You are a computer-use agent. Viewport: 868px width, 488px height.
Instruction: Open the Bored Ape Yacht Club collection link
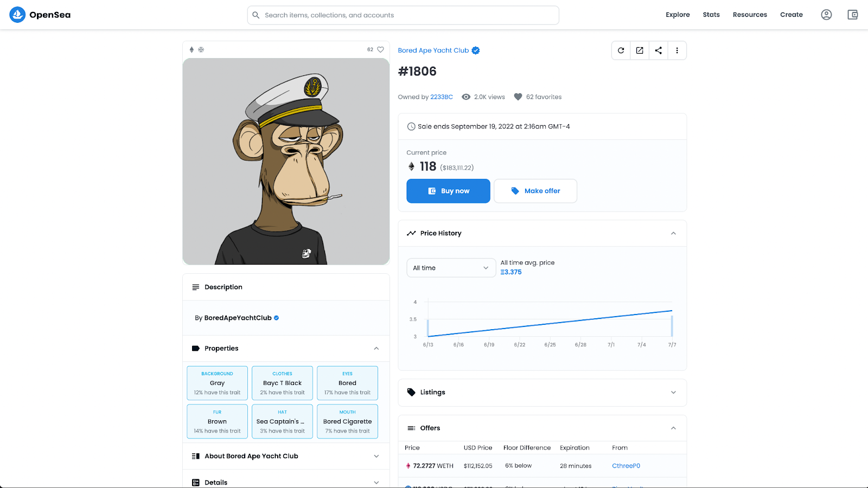click(433, 50)
